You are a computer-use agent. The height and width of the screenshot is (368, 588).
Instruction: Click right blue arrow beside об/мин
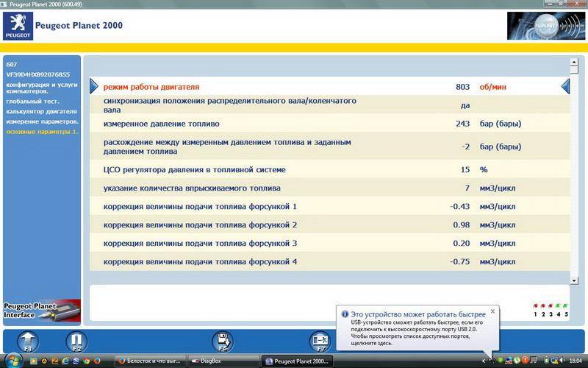coord(565,87)
